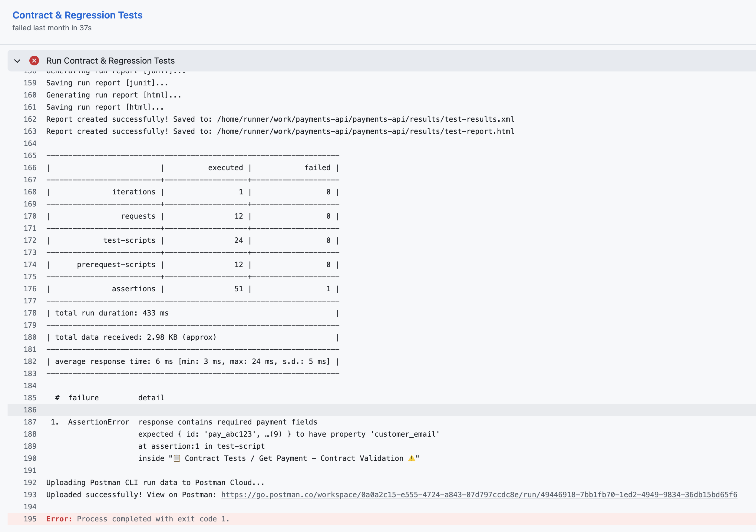Screen dimensions: 756x532
Task: Click the 'average response time: 6 ms' line
Action: coord(193,362)
